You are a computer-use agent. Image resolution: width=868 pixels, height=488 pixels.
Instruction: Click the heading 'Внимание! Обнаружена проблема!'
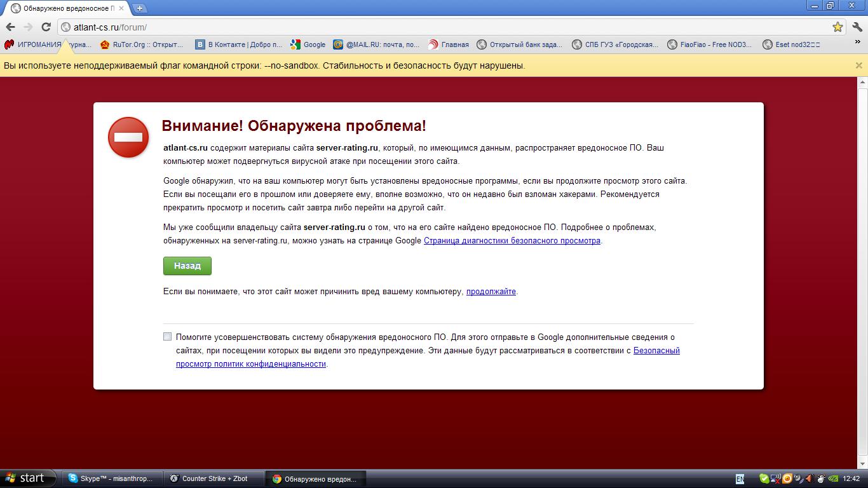tap(294, 126)
